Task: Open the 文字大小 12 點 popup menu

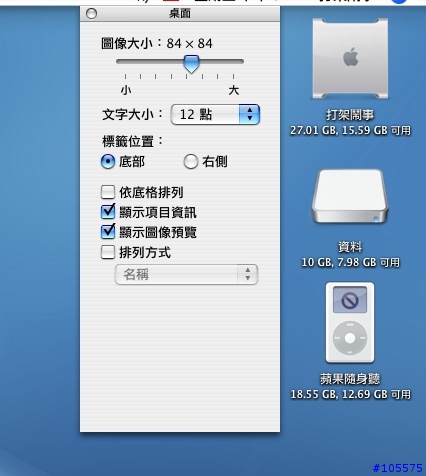Action: tap(215, 115)
